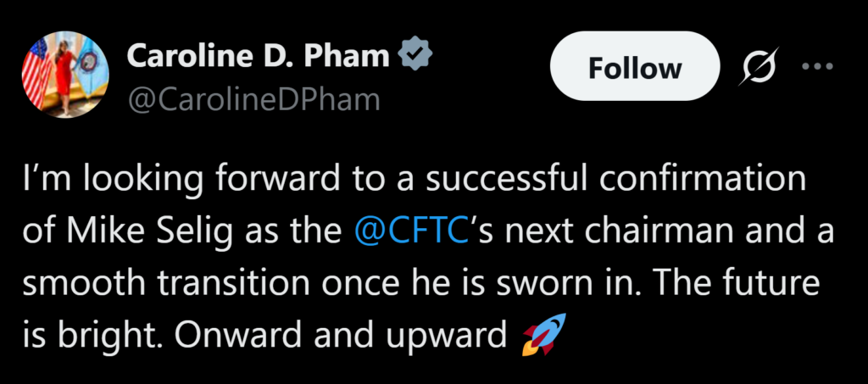Click the sentence "The future is bright"
This screenshot has height=384, width=868.
[x=727, y=287]
